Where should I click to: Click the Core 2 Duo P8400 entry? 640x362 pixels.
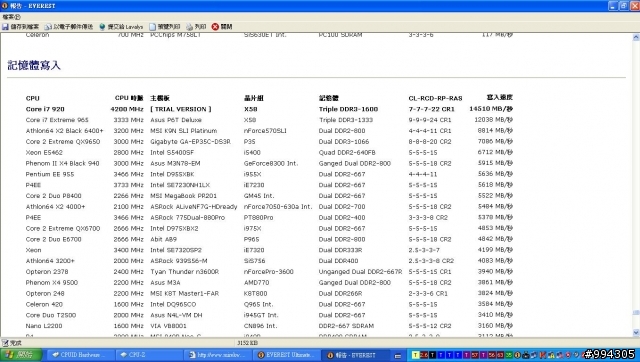point(53,196)
